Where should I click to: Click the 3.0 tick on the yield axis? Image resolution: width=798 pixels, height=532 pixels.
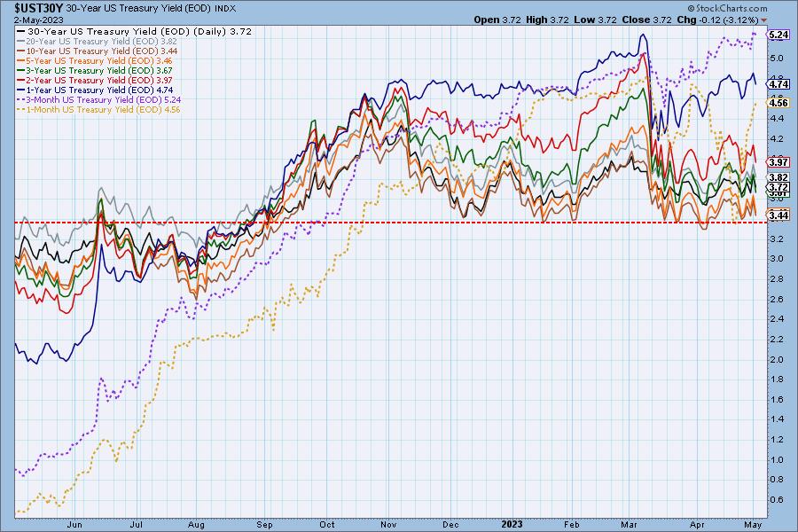776,259
